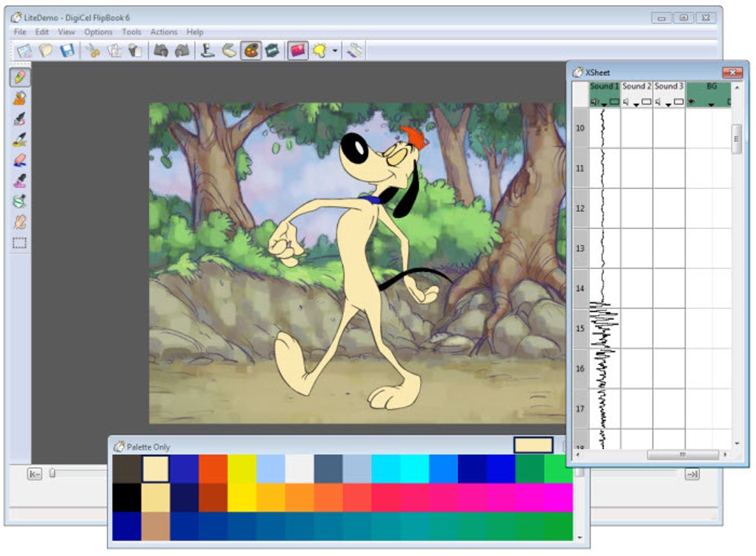Open the View menu
Viewport: 756px width, 556px height.
(67, 32)
